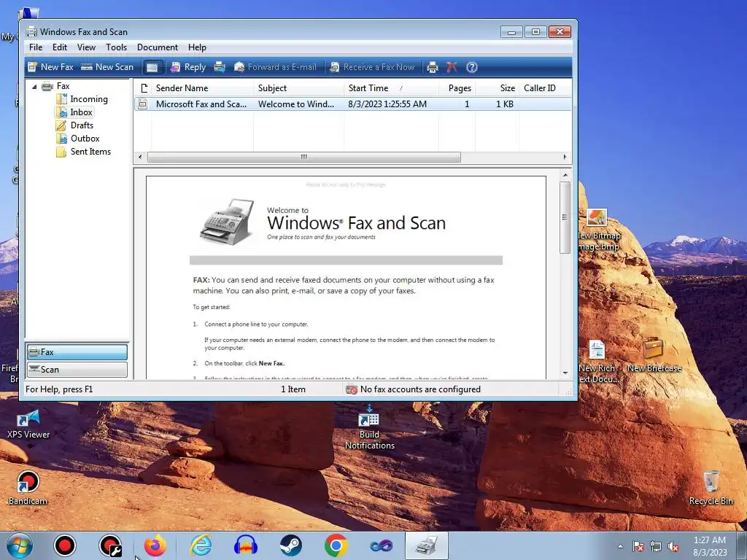Open the Recycle Bin desktop icon
This screenshot has width=747, height=560.
[711, 487]
